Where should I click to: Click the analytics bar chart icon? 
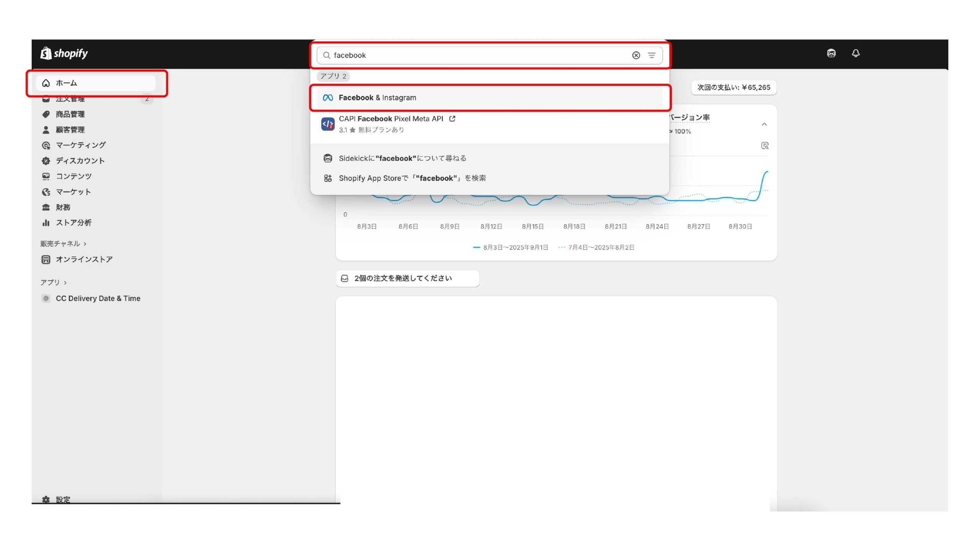pyautogui.click(x=46, y=223)
